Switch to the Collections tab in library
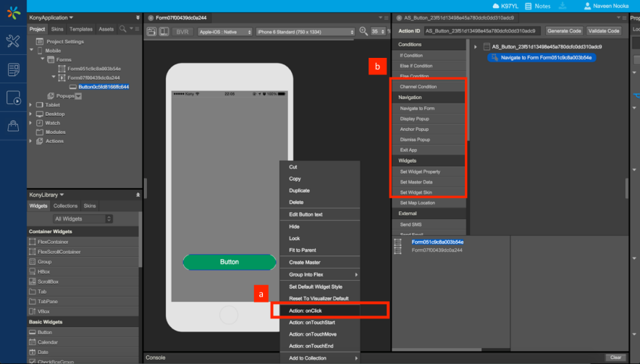Screen dimensions: 640x364 pyautogui.click(x=65, y=206)
